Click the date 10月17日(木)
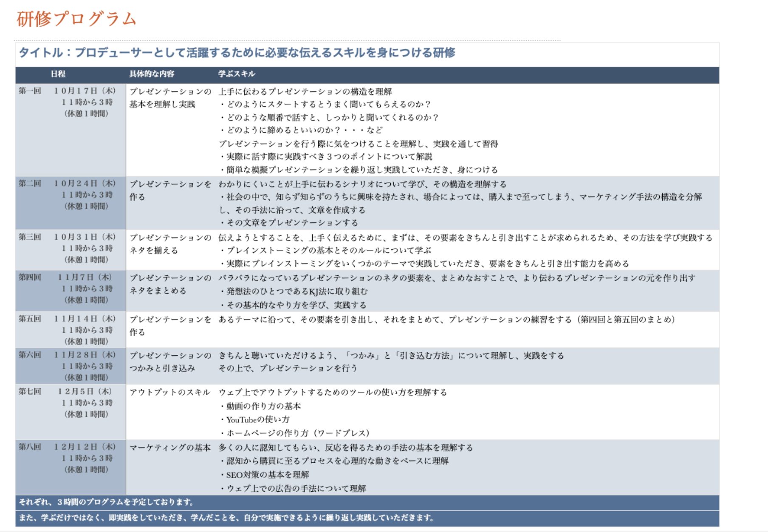The height and width of the screenshot is (532, 768). [x=85, y=91]
